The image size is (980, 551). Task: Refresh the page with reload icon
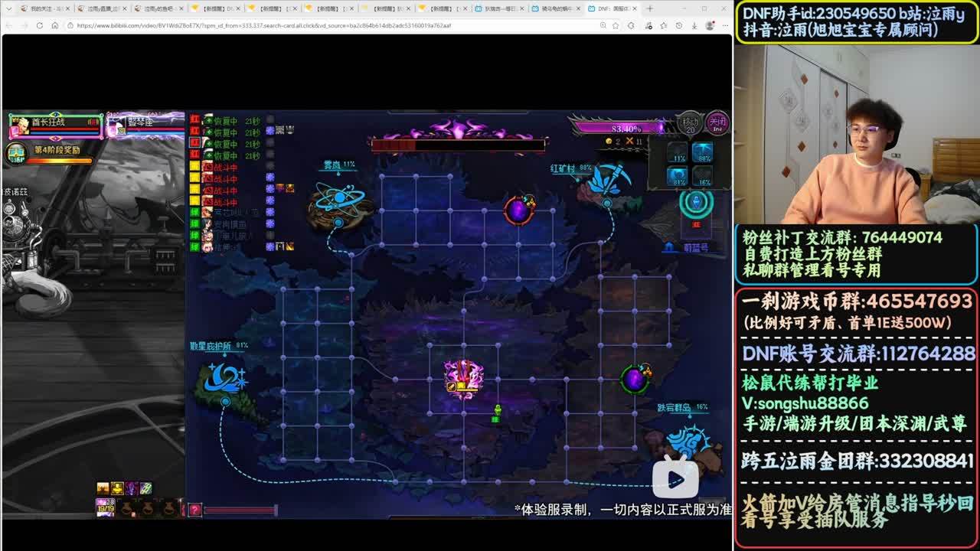[x=39, y=25]
